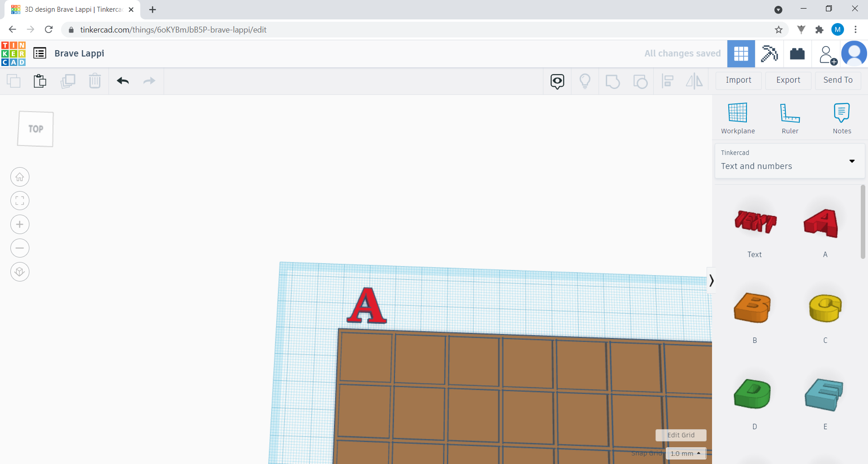
Task: Click the Home view button
Action: (20, 177)
